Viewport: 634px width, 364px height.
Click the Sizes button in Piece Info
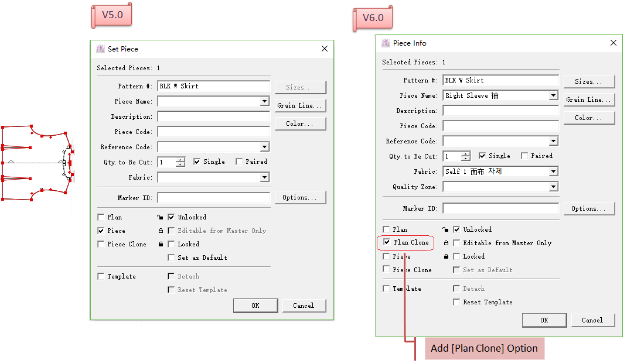click(x=589, y=81)
